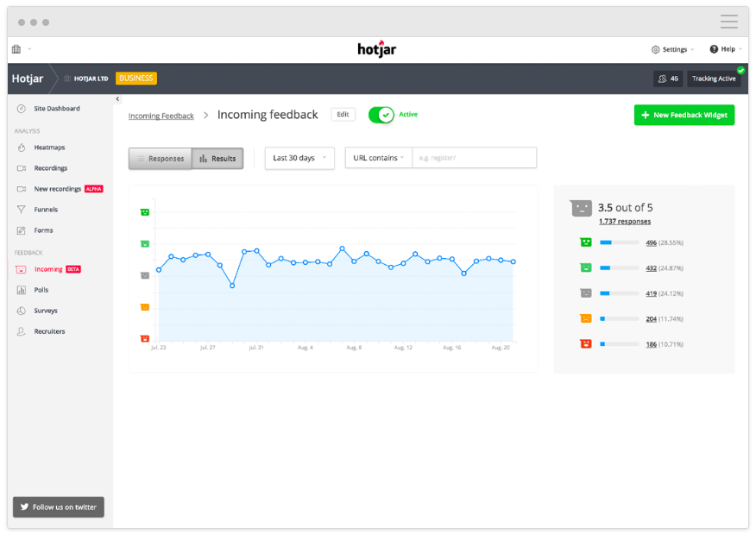Open the 204 responses link
Screen dimensions: 756x541
[652, 319]
